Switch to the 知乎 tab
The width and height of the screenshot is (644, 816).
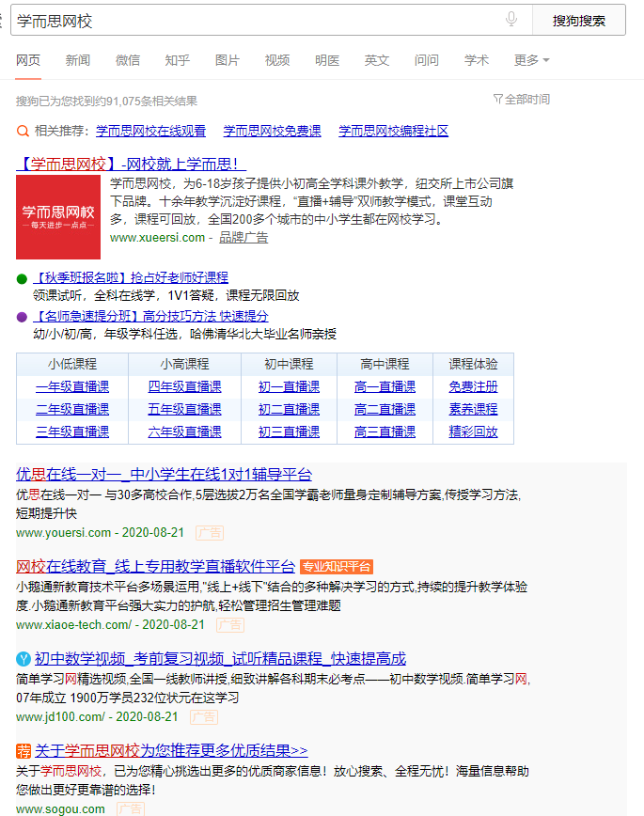click(178, 60)
